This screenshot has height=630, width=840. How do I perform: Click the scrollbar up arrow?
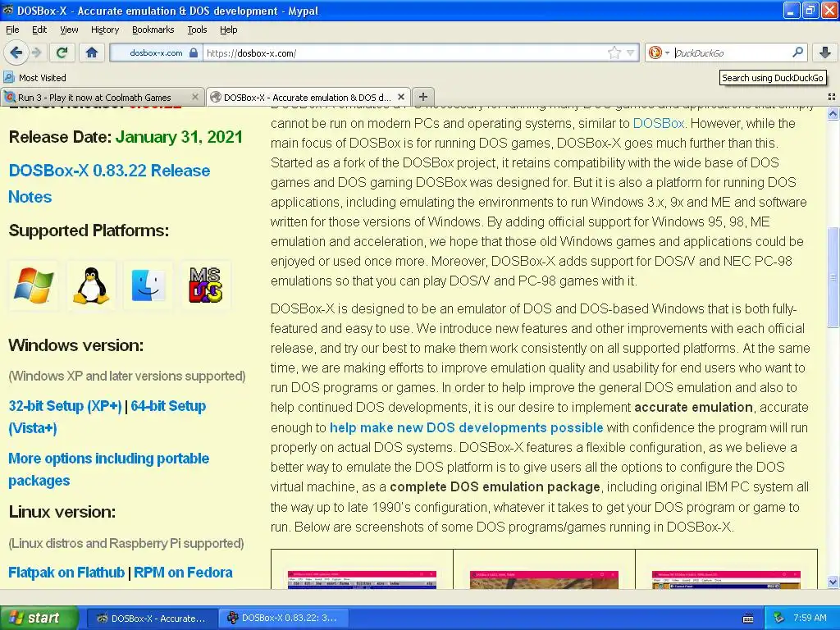(x=833, y=113)
